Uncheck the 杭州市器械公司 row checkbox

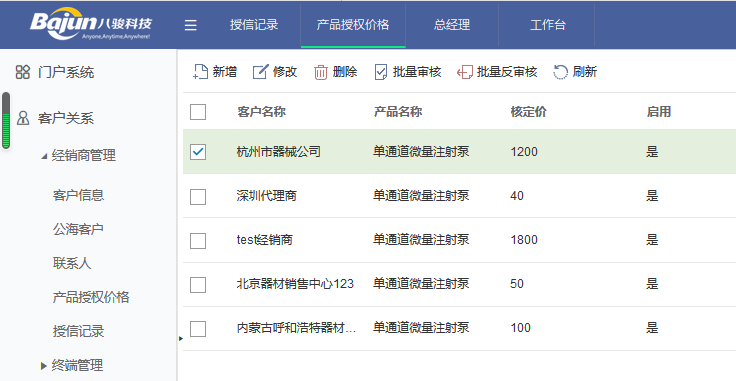(198, 152)
